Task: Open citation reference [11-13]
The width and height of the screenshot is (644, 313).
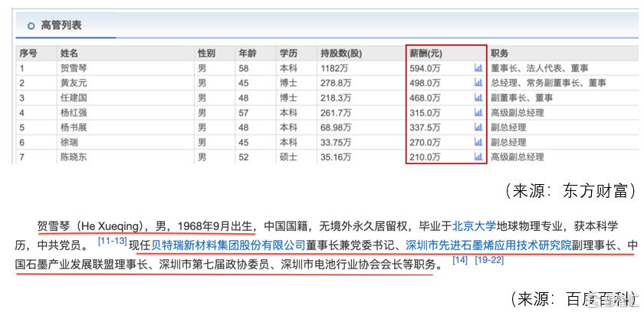Action: click(x=112, y=241)
